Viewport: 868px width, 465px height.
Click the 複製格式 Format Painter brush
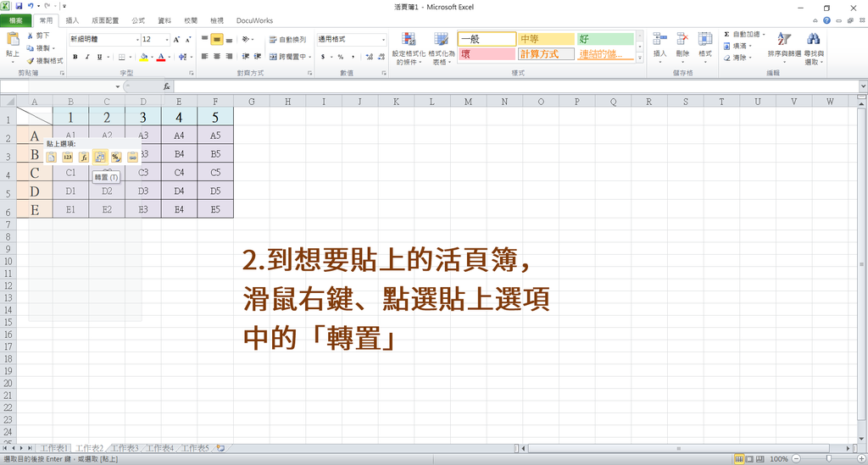(x=44, y=60)
